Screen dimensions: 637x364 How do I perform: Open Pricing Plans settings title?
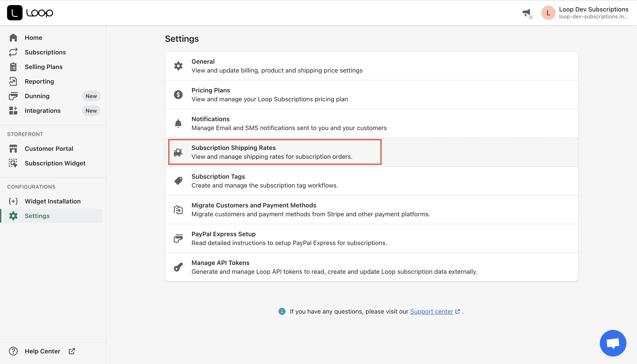click(x=211, y=90)
